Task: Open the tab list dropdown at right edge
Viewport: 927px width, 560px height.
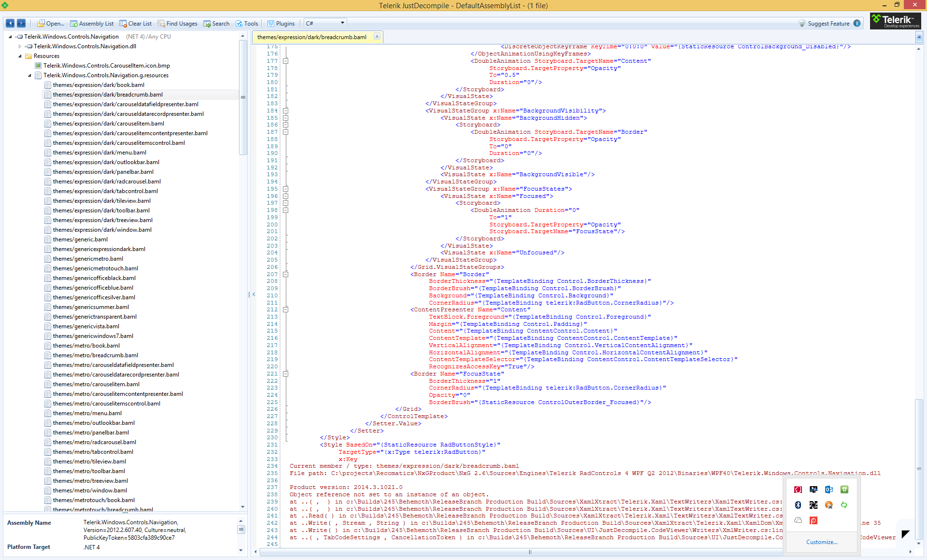Action: (918, 37)
